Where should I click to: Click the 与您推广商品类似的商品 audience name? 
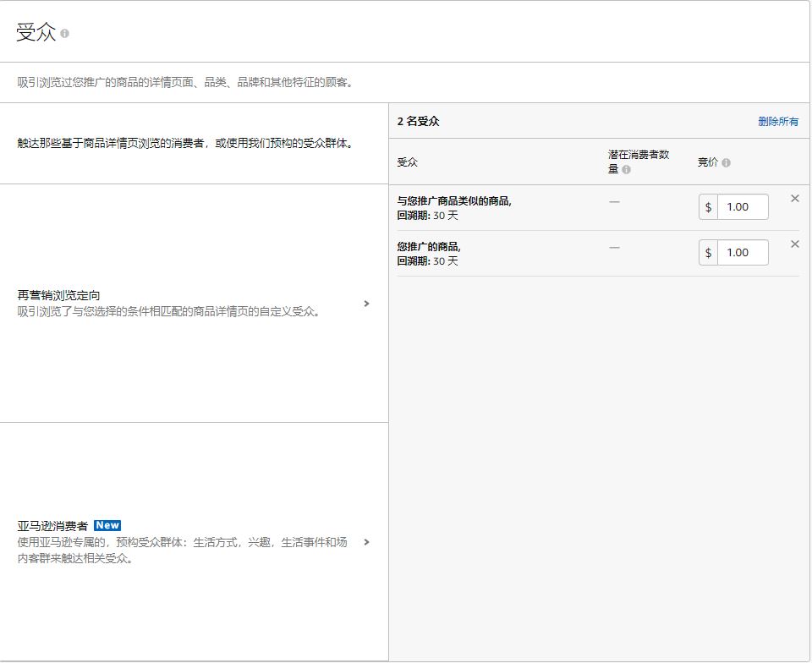454,200
